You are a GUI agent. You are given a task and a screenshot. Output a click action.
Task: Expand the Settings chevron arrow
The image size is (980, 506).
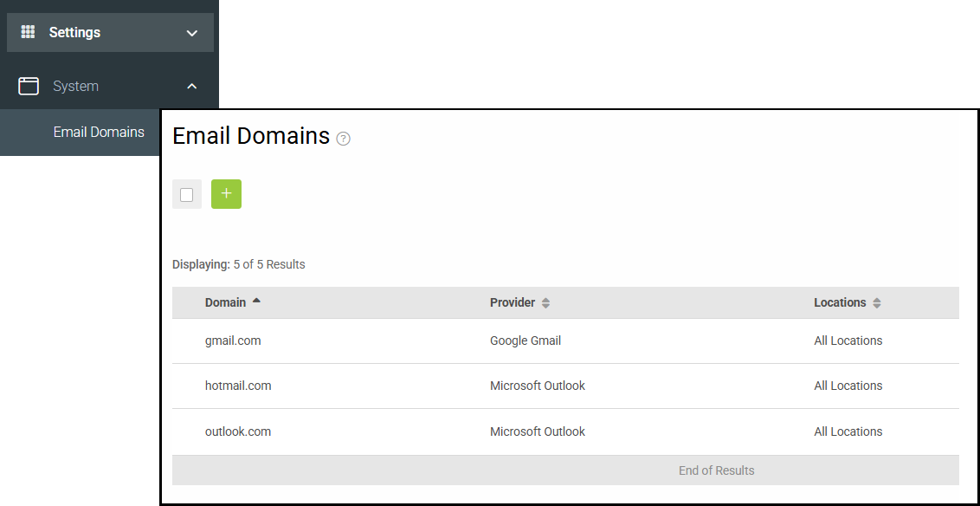point(192,33)
